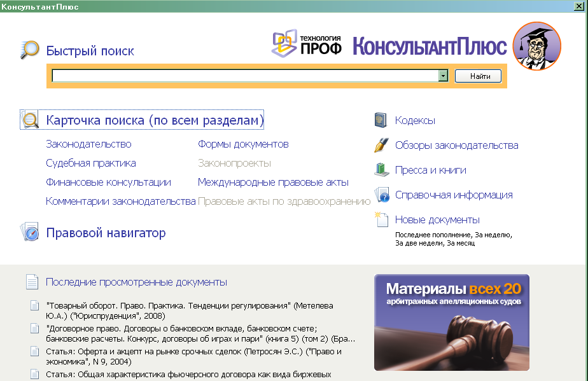Select "За месяц" under new documents
This screenshot has width=588, height=381.
point(461,243)
